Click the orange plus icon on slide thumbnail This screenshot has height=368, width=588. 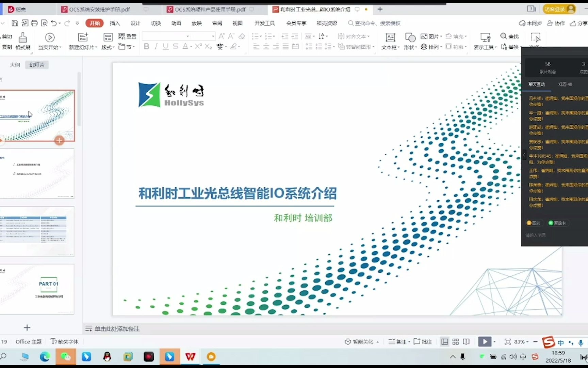pos(59,140)
